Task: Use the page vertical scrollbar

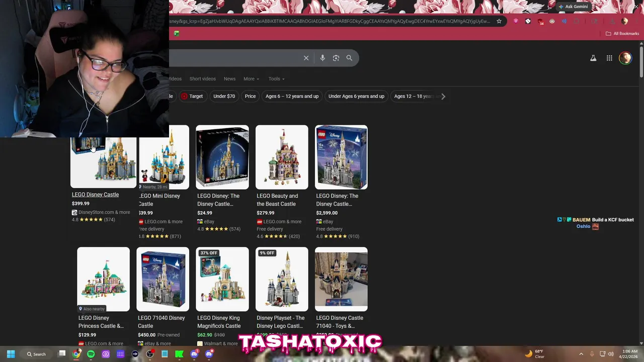Action: [641, 62]
